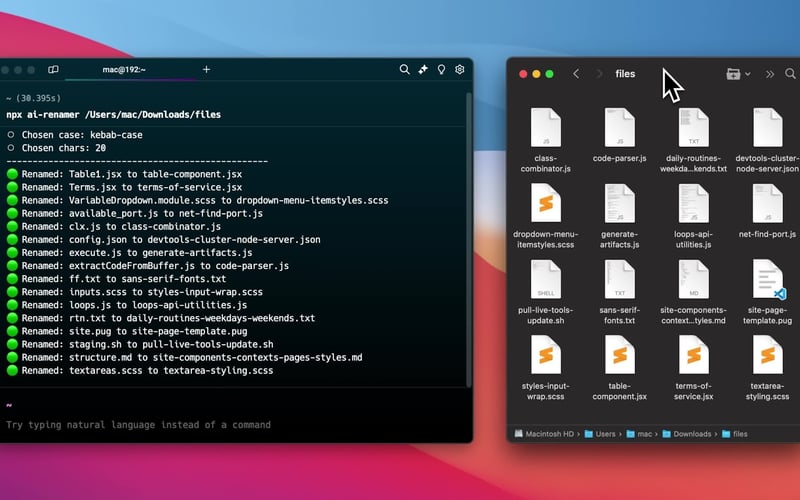
Task: Click the natural language command input
Action: pos(138,424)
